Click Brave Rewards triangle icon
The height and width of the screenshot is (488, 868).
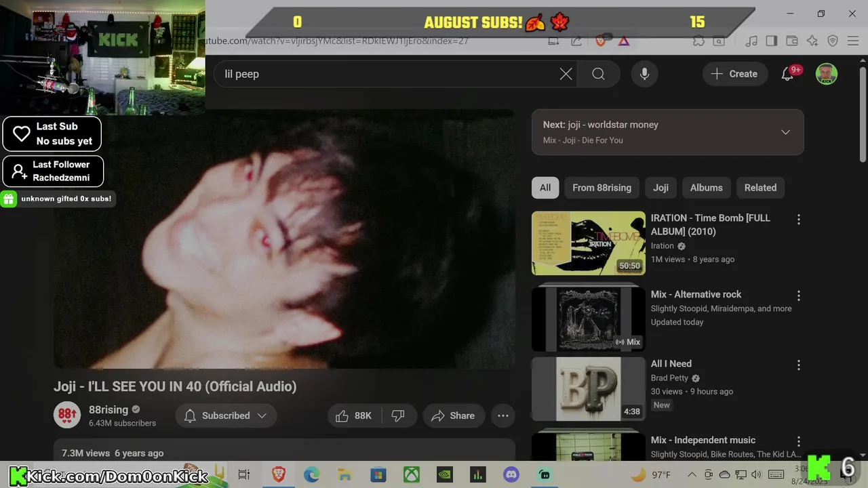[x=623, y=41]
